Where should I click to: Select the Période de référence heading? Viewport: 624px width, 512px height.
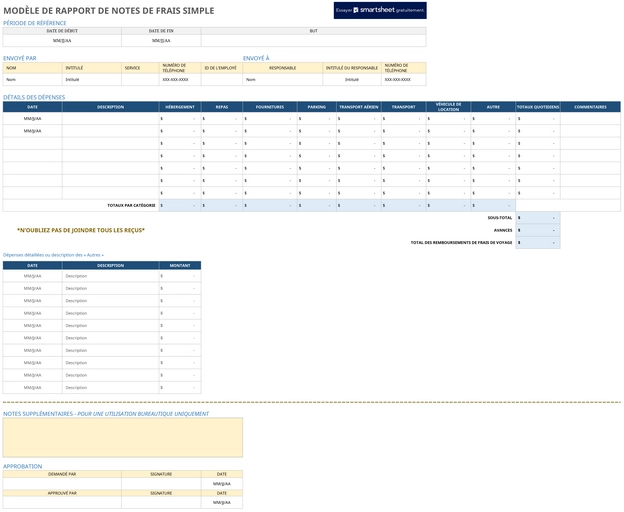pyautogui.click(x=35, y=23)
